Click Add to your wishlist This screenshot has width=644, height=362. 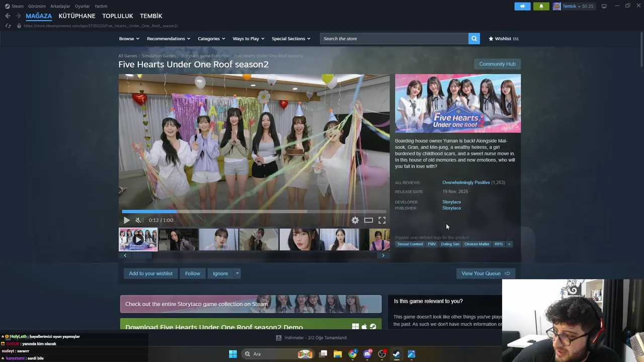[x=150, y=274]
